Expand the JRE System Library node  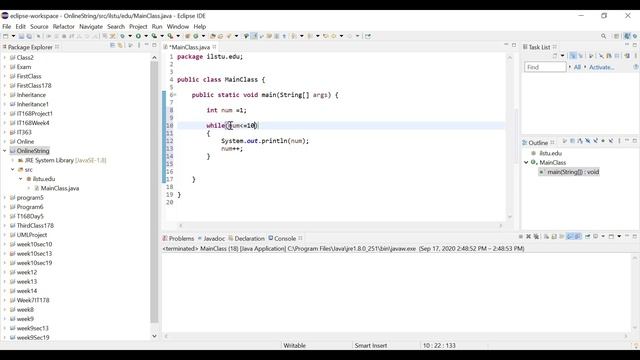(13, 160)
